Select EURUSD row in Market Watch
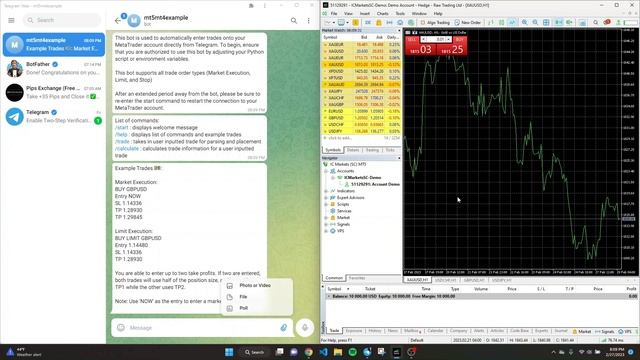Viewport: 640px width, 360px height. (361, 111)
